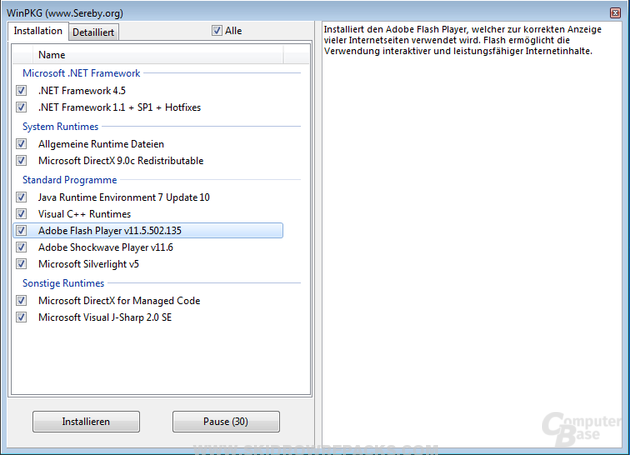The height and width of the screenshot is (455, 630).
Task: Toggle the 'Alle' select-all checkbox
Action: pos(217,31)
